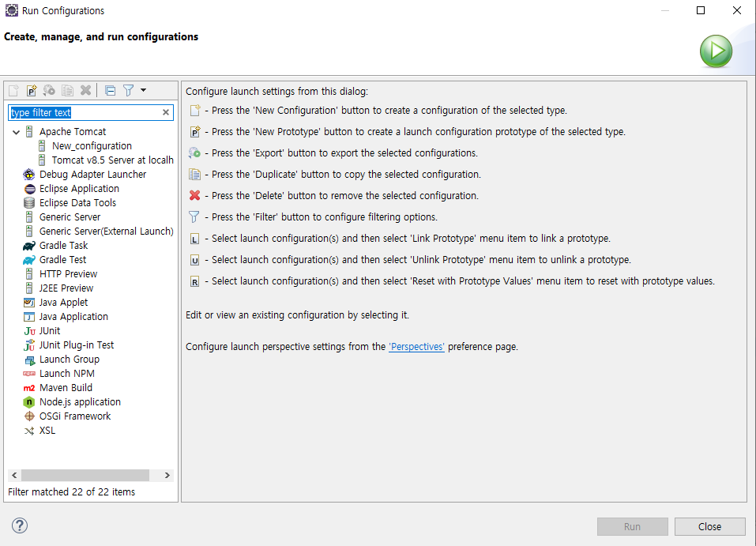Clear the filter text with the X

click(x=166, y=112)
